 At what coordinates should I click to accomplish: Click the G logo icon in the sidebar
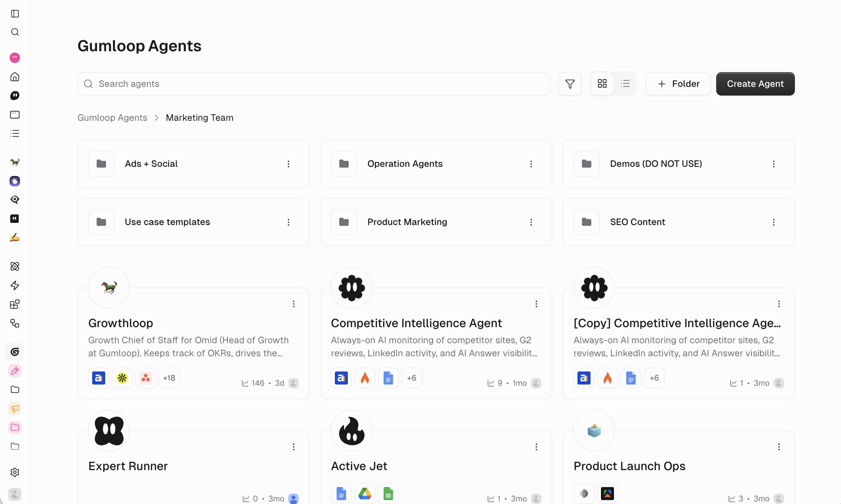click(15, 352)
